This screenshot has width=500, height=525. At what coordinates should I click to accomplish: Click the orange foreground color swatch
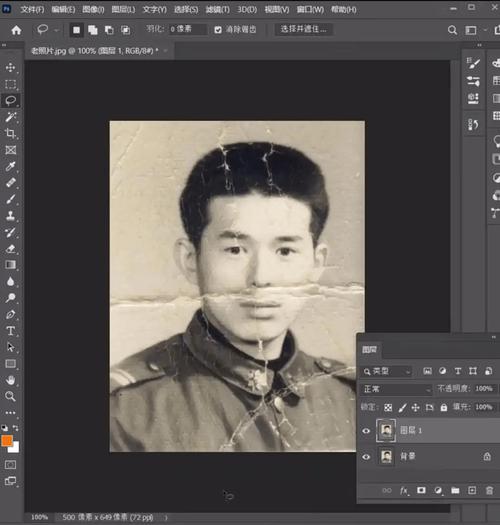7,441
